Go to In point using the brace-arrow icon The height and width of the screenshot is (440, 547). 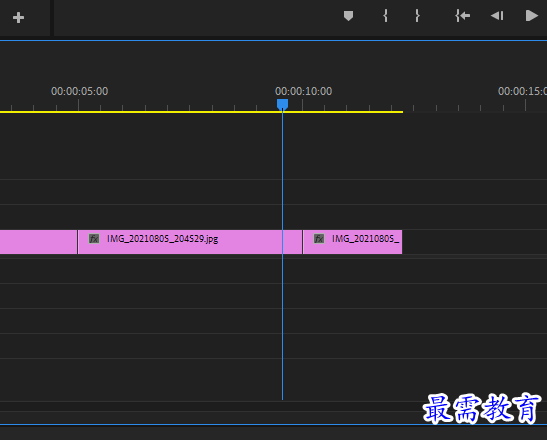[463, 16]
